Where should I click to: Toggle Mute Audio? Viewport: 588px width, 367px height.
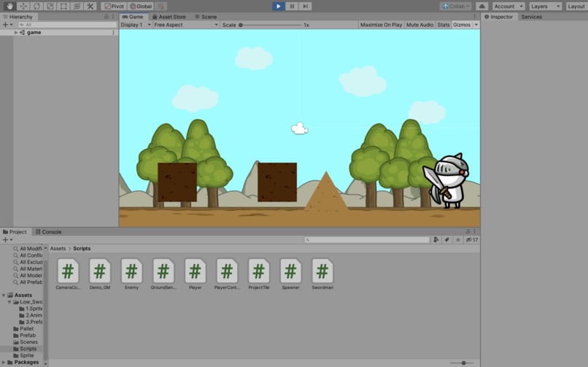click(419, 25)
